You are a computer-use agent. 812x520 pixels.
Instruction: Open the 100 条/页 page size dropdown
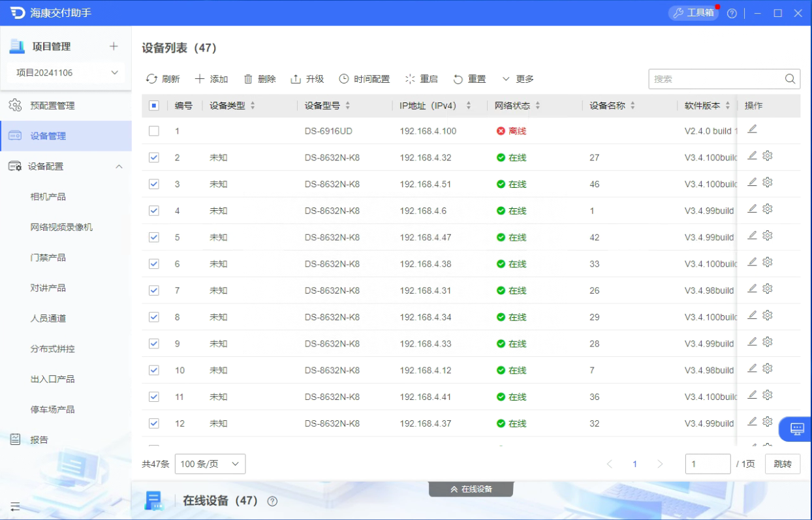pos(210,464)
